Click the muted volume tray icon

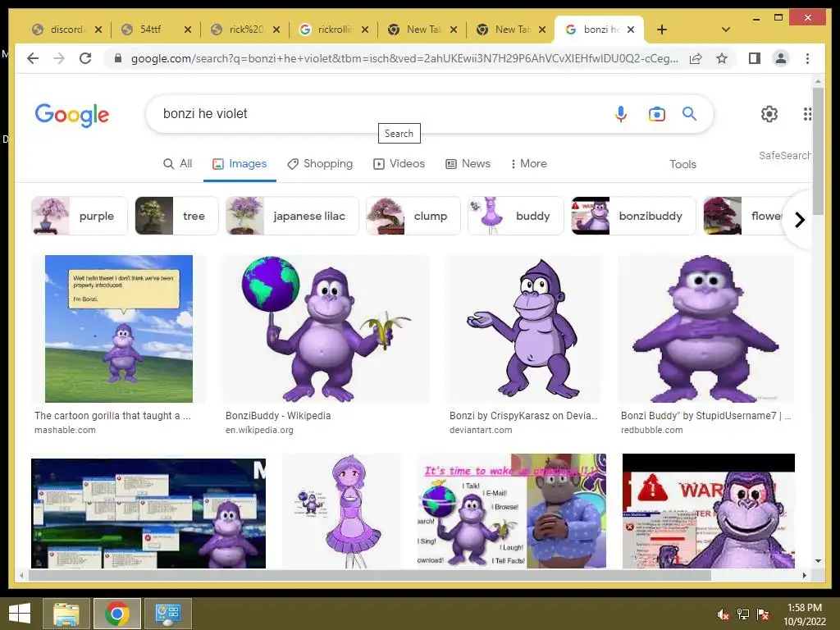click(724, 614)
